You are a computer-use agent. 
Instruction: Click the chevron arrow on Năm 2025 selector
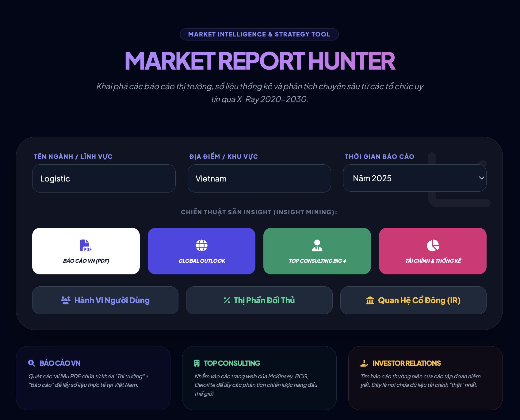coord(481,178)
